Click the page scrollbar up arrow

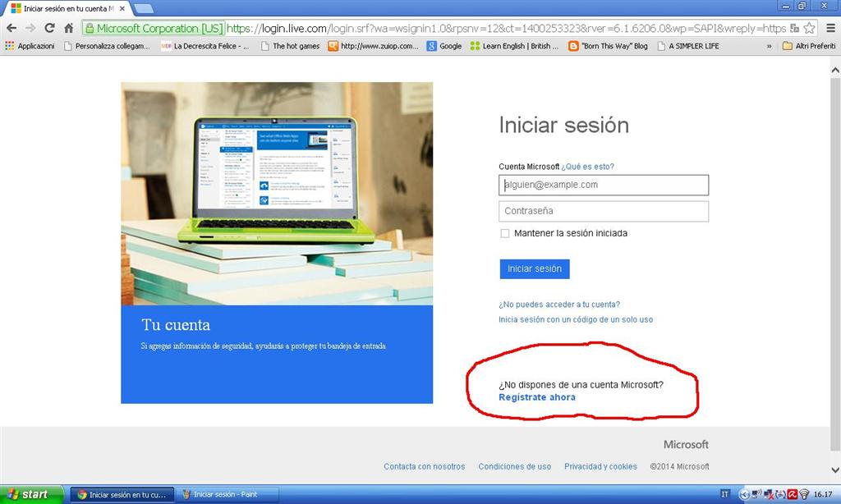tap(835, 71)
